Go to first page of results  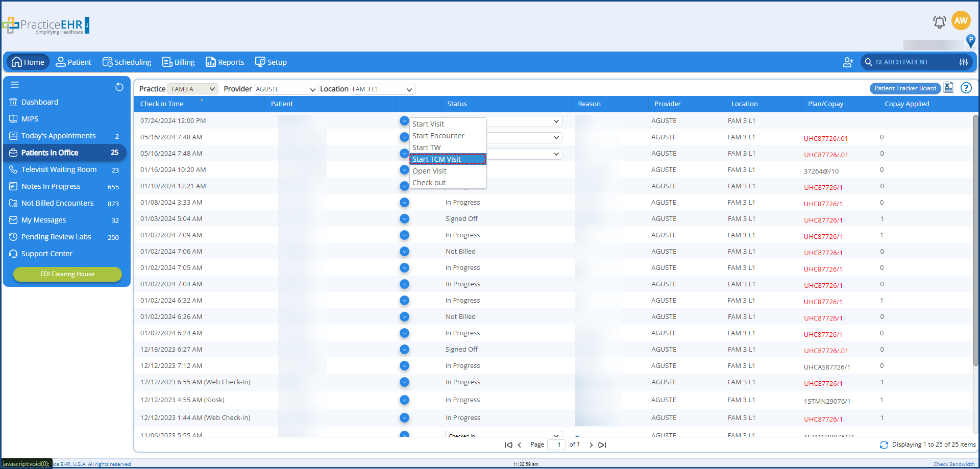(x=508, y=445)
